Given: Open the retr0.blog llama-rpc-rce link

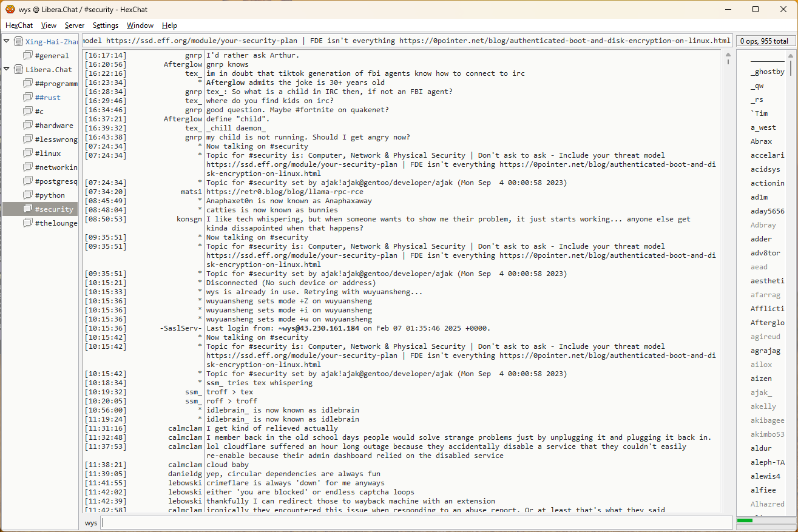Looking at the screenshot, I should [x=285, y=192].
